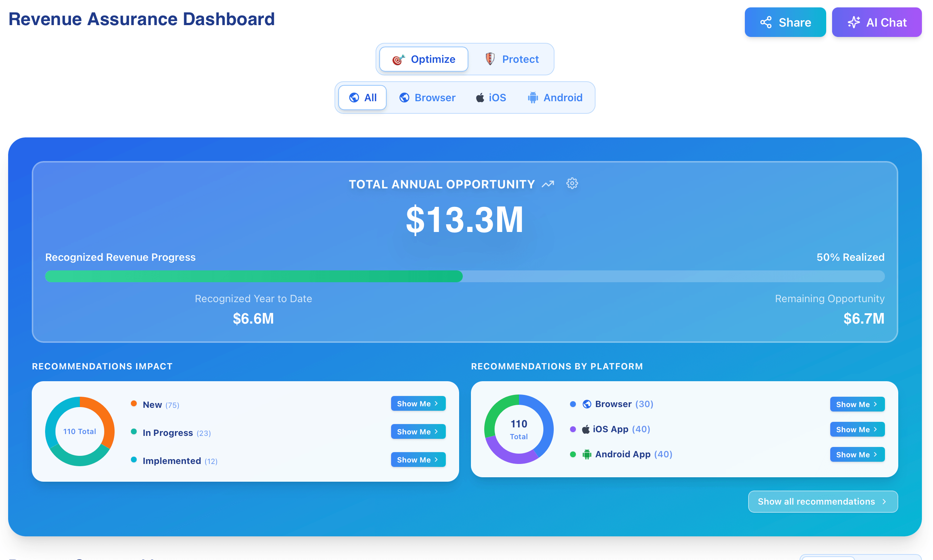The width and height of the screenshot is (933, 560).
Task: Click the Android robot icon next to Android App (40)
Action: pos(587,454)
